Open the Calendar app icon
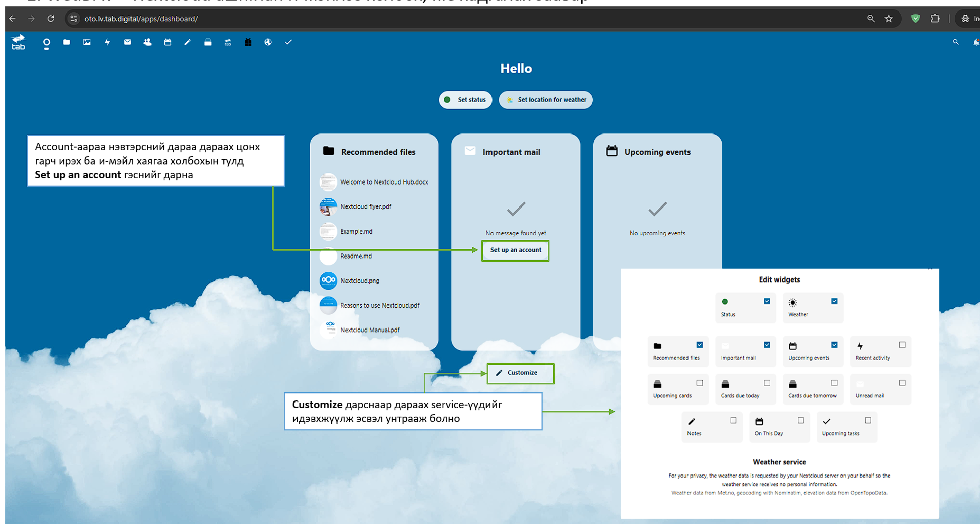Screen dimensions: 980x524 tap(167, 42)
